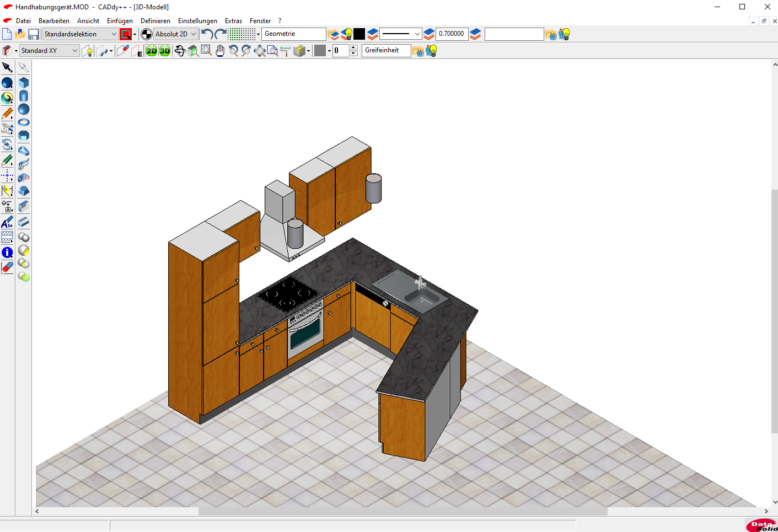Click the pan hand tool
This screenshot has height=532, width=778.
coord(220,51)
